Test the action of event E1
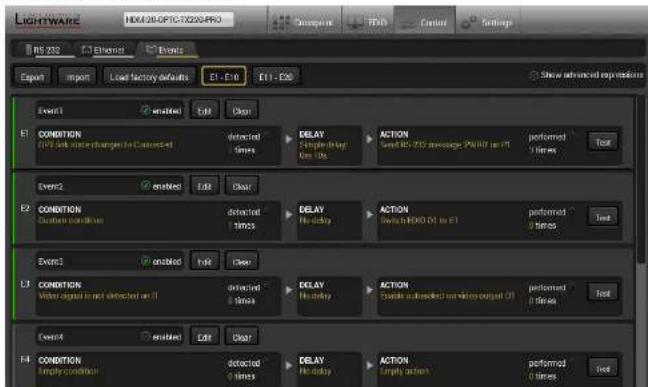This screenshot has height=387, width=648. [603, 142]
